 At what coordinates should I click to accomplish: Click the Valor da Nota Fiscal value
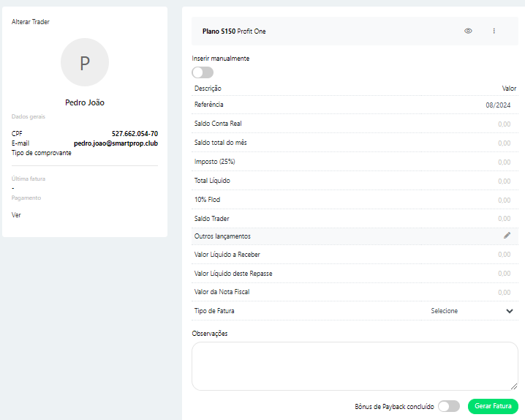click(504, 293)
